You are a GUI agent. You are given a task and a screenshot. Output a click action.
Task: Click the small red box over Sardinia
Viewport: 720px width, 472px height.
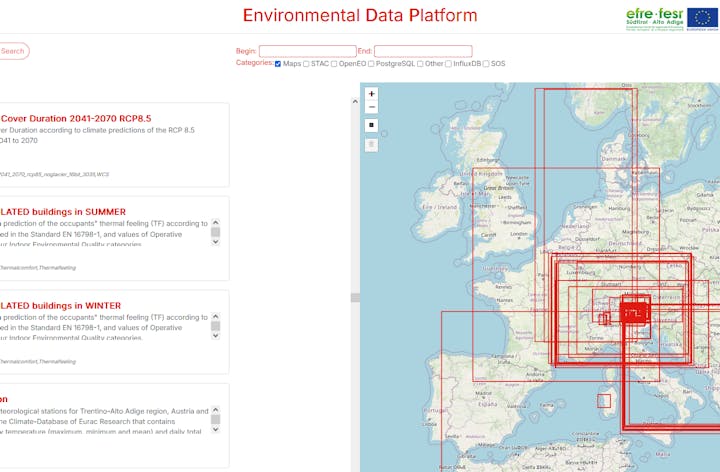coord(604,401)
